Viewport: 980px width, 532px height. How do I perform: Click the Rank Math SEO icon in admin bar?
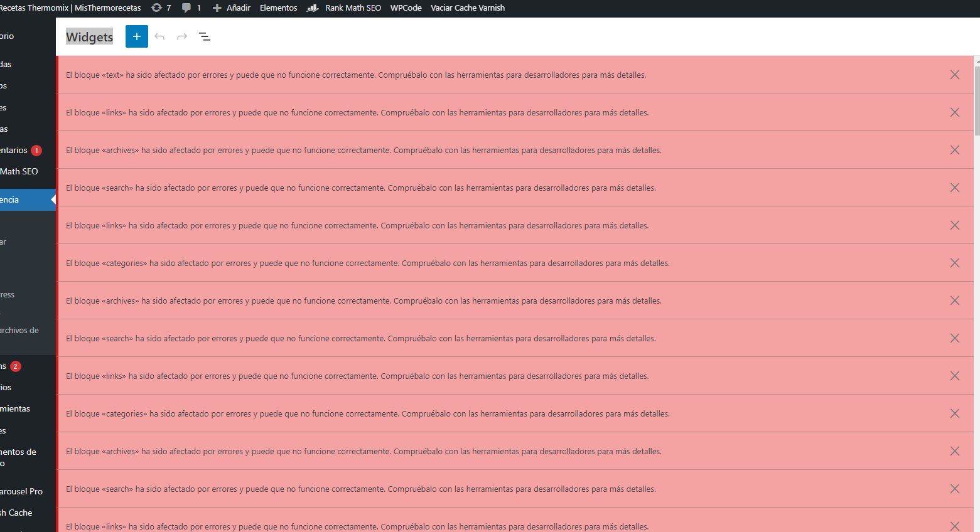coord(313,8)
